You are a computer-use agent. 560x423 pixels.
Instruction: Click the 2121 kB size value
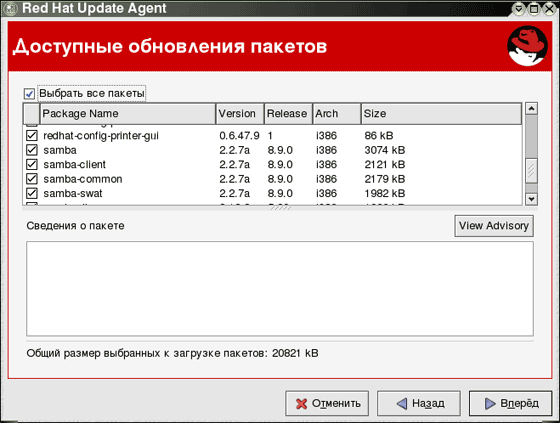tap(385, 164)
